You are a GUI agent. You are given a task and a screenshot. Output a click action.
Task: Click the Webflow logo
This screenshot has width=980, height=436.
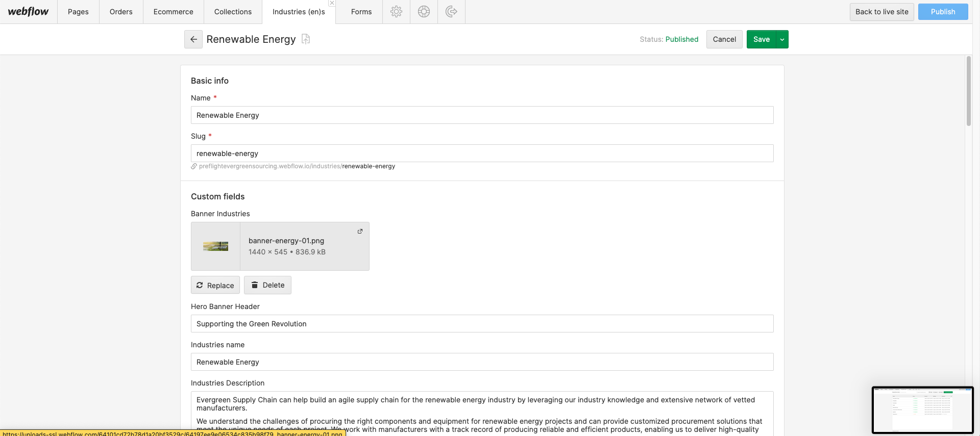pos(28,12)
